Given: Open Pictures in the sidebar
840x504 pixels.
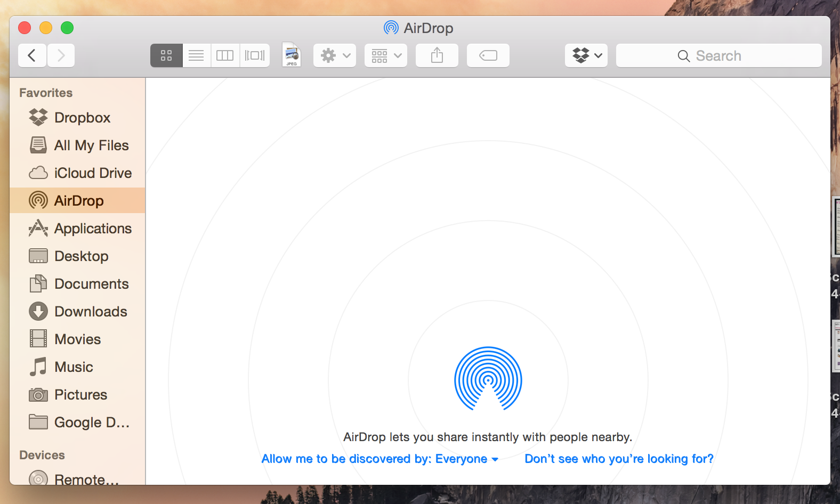Looking at the screenshot, I should pos(77,394).
